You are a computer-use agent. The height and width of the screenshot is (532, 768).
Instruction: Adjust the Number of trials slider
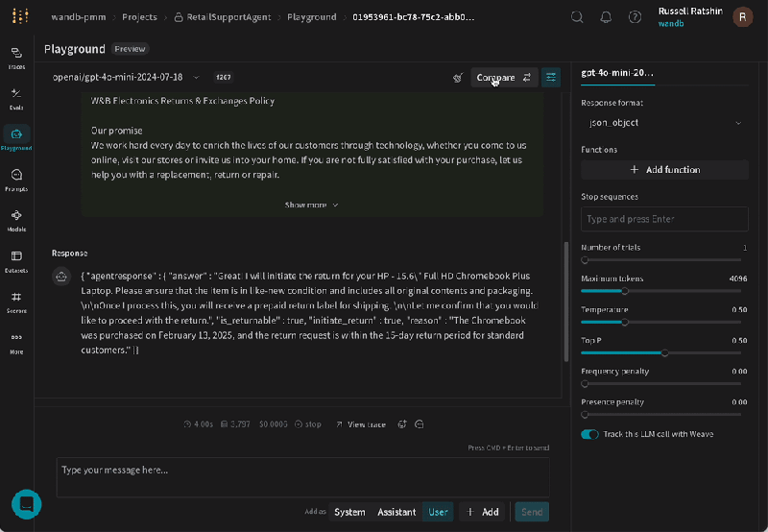coord(660,260)
